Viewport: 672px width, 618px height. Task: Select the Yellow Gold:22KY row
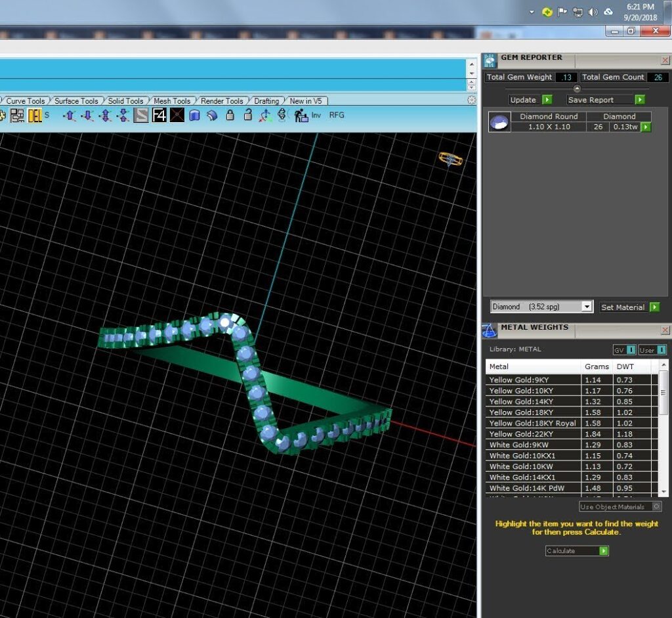coord(572,434)
